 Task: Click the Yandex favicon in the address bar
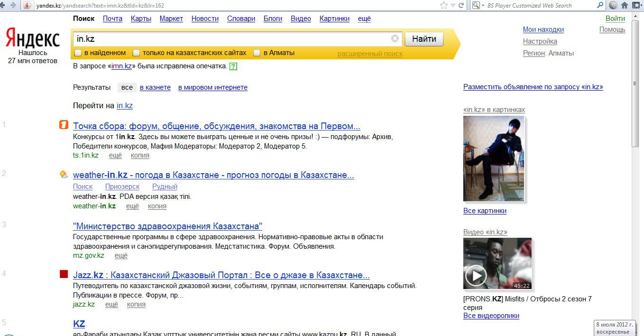(28, 6)
